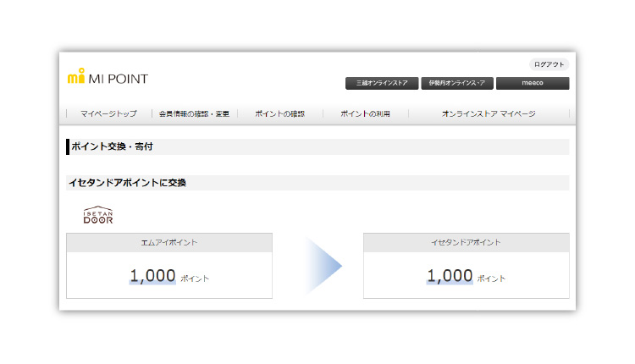The width and height of the screenshot is (635, 364).
Task: Click the エムアイポイント box header
Action: (x=169, y=243)
